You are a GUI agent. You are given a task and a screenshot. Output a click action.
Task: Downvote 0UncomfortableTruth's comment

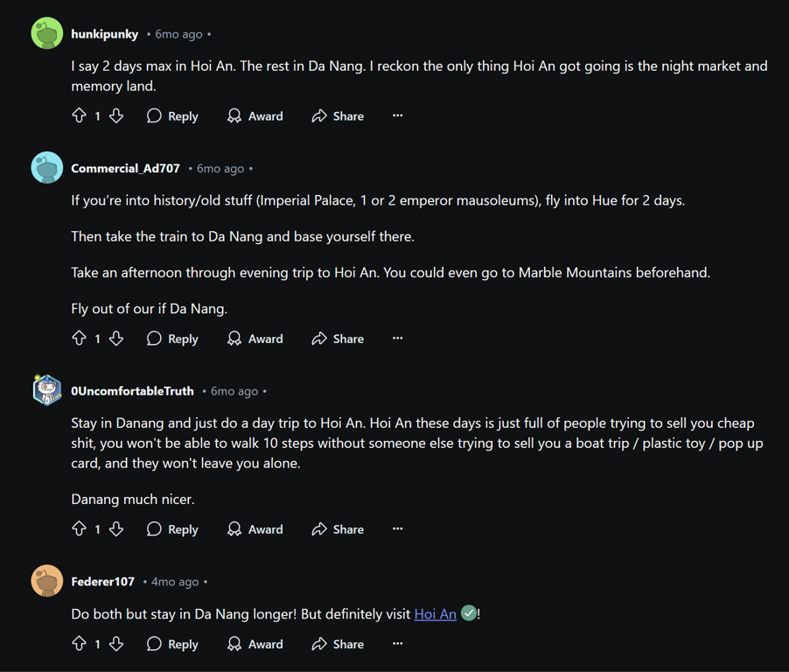click(116, 529)
